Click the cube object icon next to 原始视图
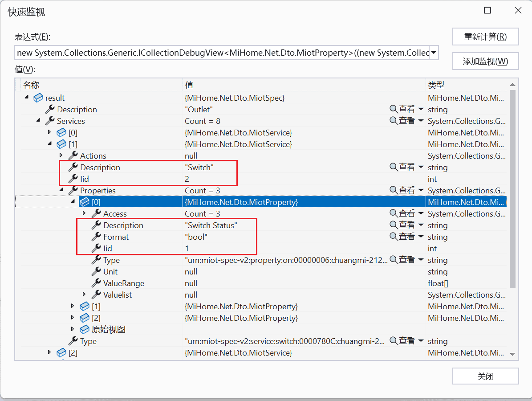The height and width of the screenshot is (401, 532). pyautogui.click(x=85, y=329)
